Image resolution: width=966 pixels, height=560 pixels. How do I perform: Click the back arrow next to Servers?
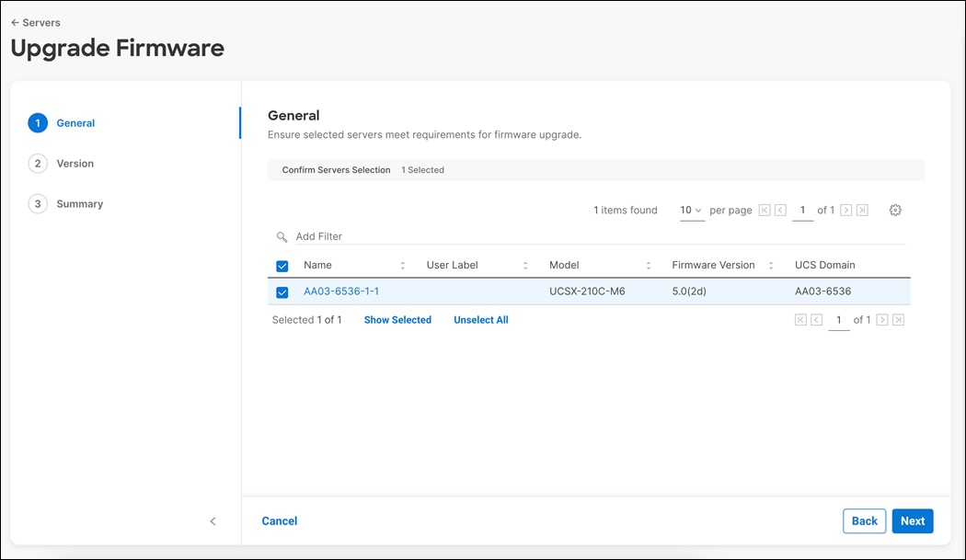[16, 22]
